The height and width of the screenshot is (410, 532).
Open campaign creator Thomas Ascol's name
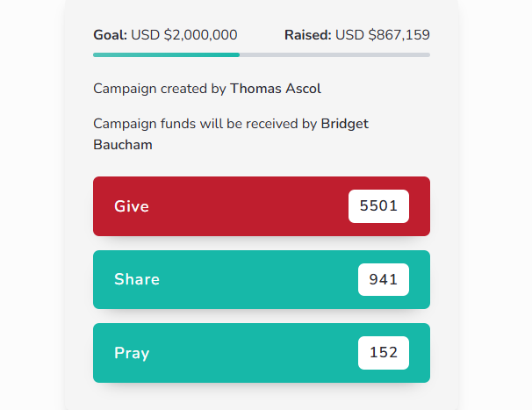click(x=276, y=89)
